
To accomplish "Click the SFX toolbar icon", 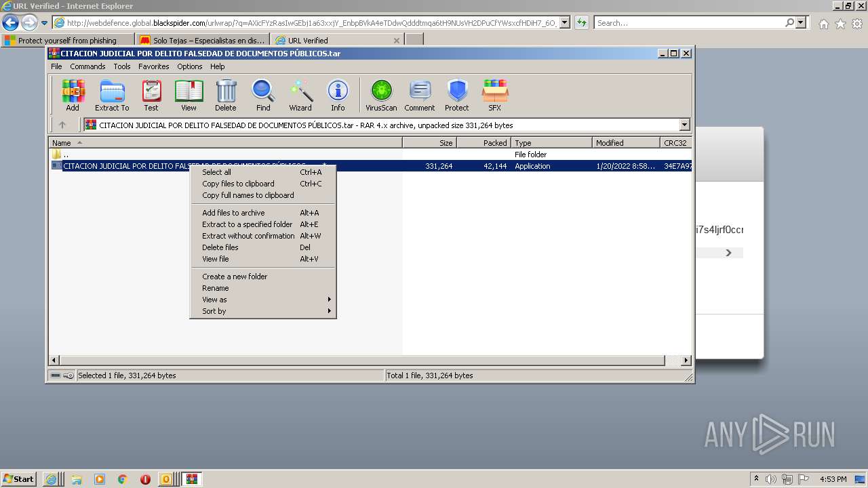I will click(495, 96).
